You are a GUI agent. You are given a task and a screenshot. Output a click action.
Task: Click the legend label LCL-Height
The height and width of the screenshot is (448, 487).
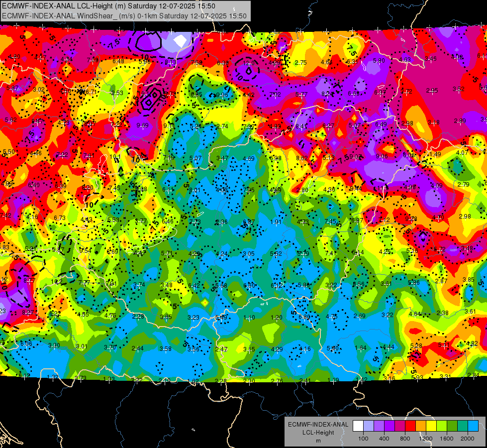(318, 433)
